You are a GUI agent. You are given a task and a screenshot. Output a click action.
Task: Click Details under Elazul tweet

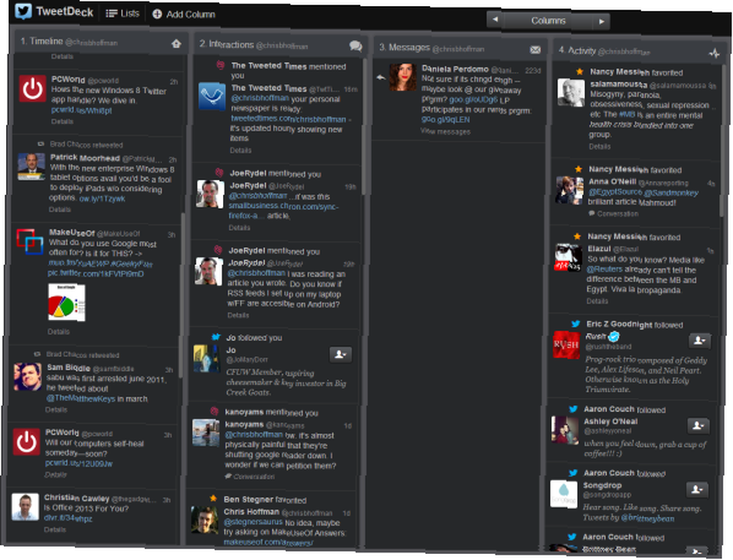point(597,301)
